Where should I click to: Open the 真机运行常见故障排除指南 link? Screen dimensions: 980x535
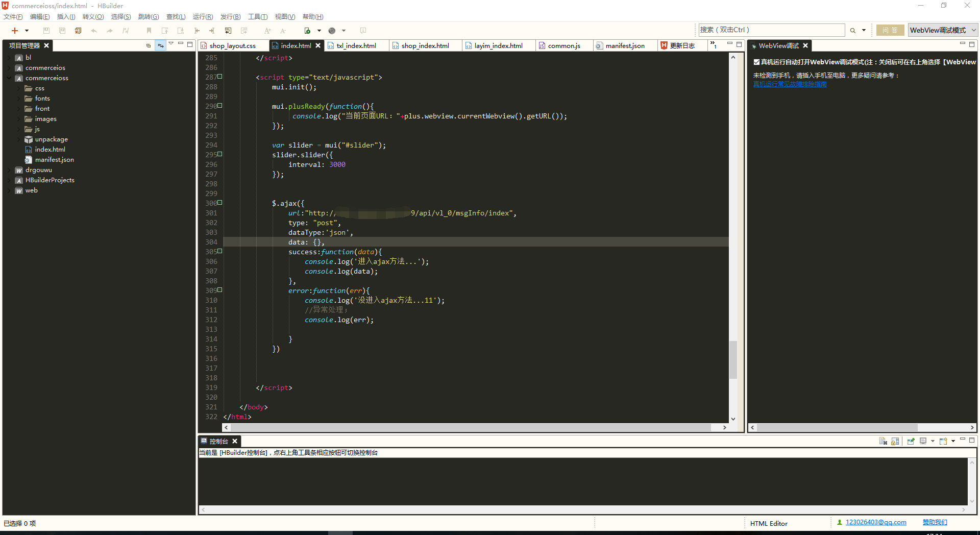point(790,84)
